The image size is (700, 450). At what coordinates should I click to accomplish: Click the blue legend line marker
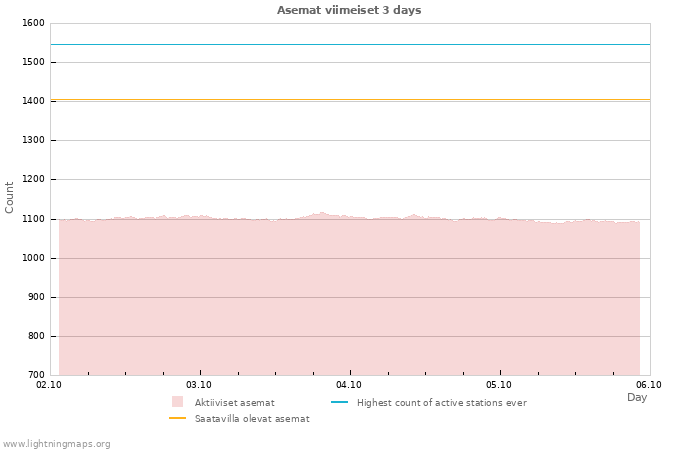(x=340, y=402)
